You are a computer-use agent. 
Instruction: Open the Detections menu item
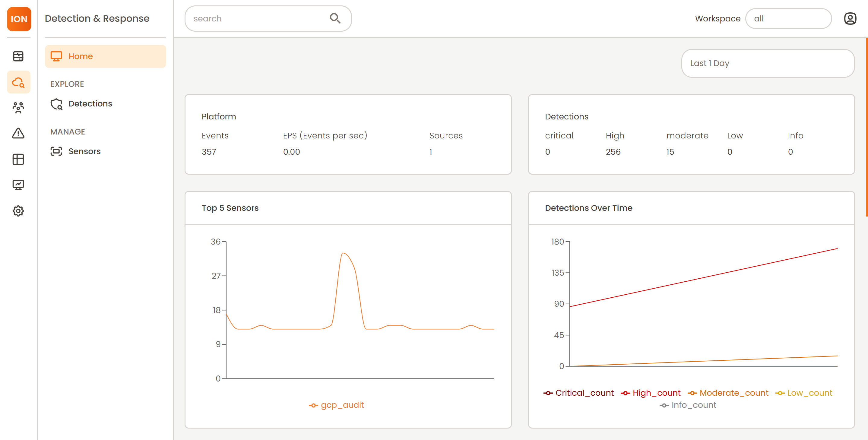(90, 104)
